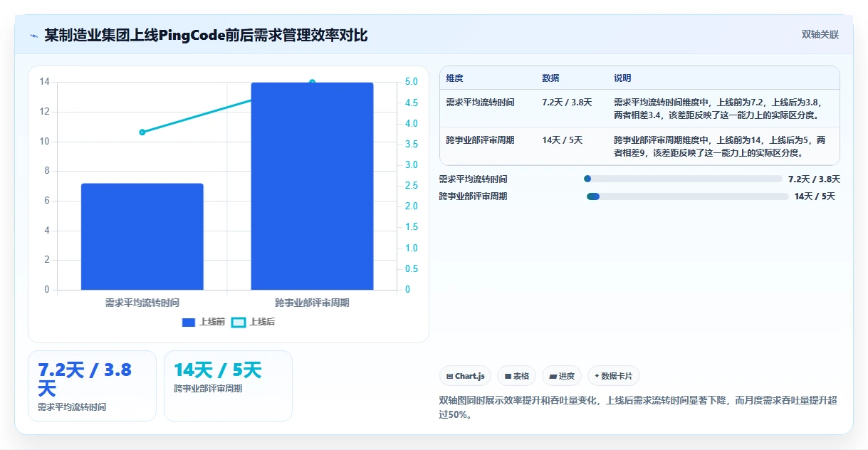
Task: Click the 需求平均流转时间 progress bar
Action: coord(682,179)
